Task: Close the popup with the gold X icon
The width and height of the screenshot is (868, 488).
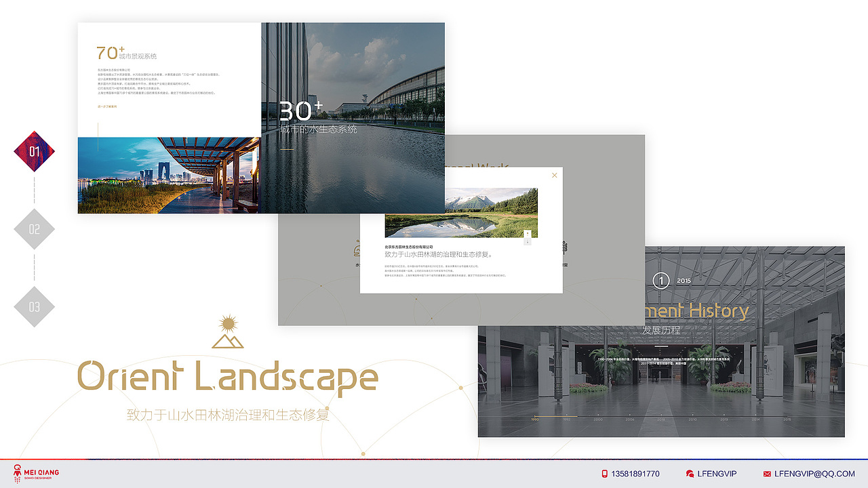Action: 555,176
